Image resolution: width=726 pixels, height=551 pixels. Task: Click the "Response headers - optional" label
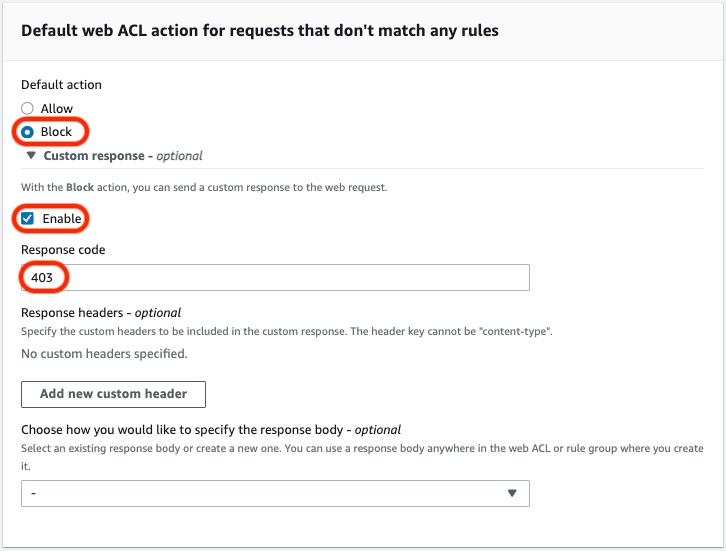(x=101, y=313)
